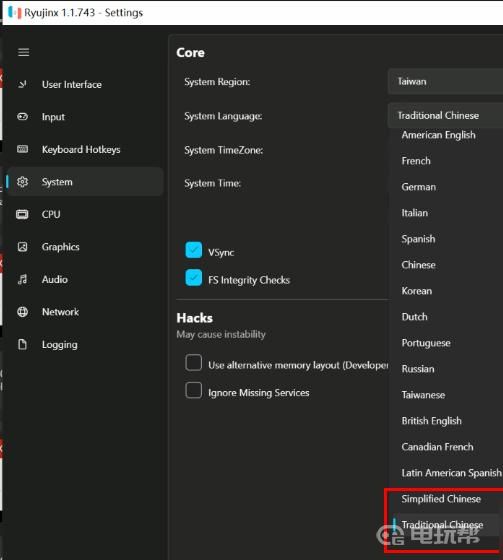This screenshot has height=560, width=503.
Task: Click the User Interface sidebar icon
Action: pos(23,84)
